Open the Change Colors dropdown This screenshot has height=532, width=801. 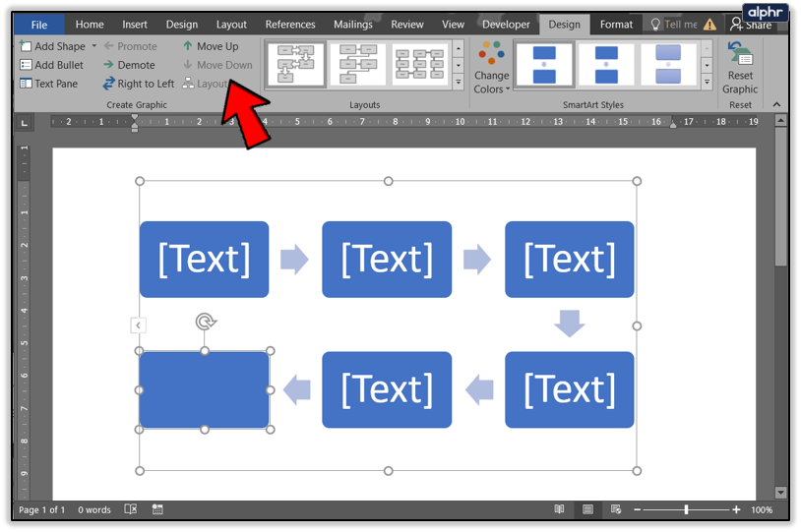tap(491, 68)
